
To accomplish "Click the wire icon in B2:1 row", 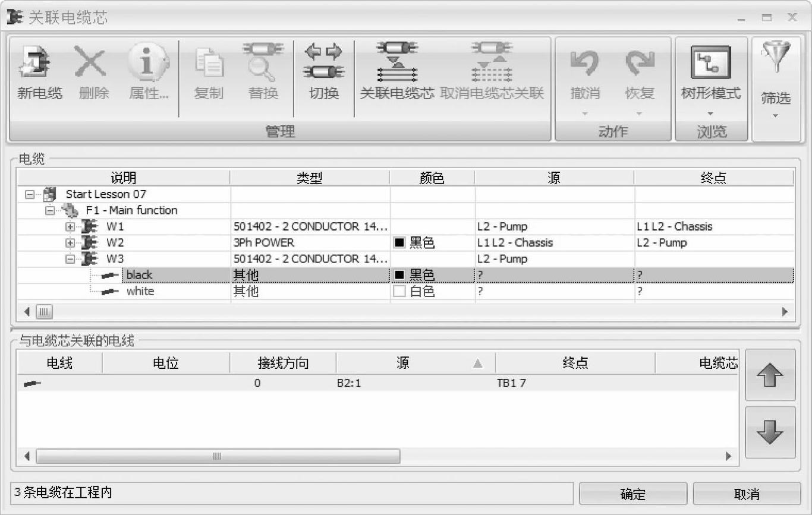I will 33,384.
